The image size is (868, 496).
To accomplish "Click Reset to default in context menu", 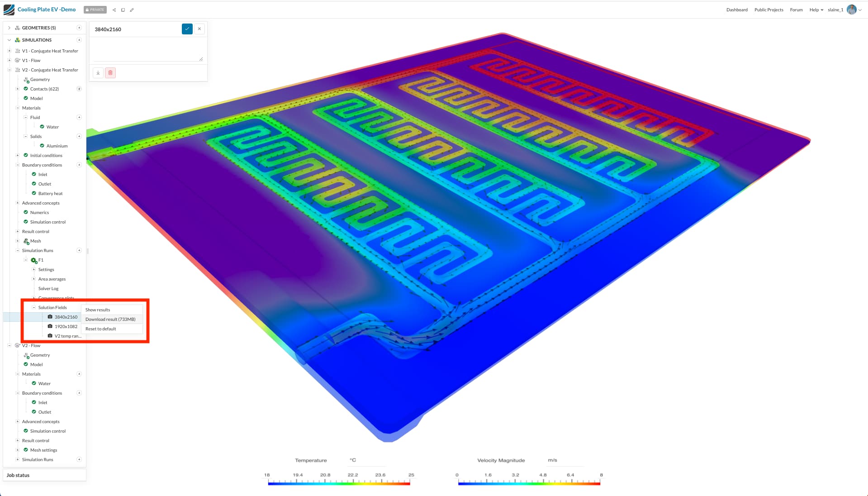I will [100, 329].
